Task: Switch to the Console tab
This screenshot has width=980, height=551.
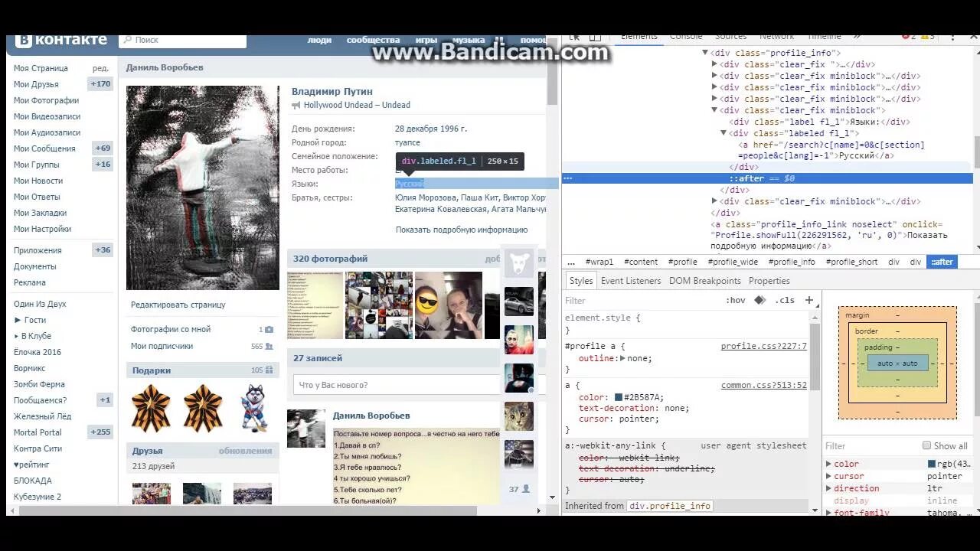Action: tap(686, 37)
